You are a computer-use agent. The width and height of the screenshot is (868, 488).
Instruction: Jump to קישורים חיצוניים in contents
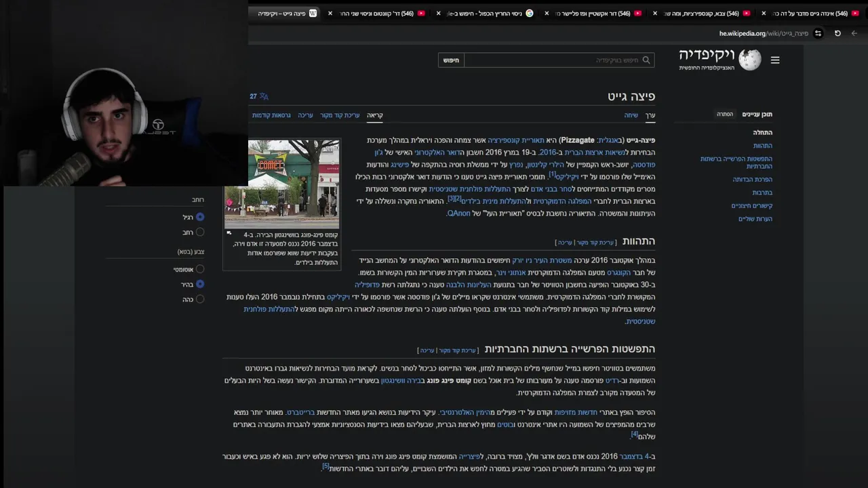pos(752,206)
